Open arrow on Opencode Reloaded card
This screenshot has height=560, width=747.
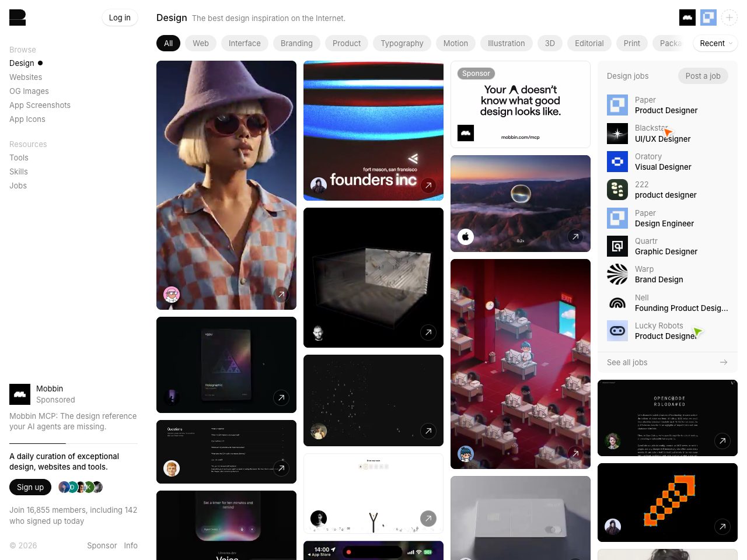722,441
